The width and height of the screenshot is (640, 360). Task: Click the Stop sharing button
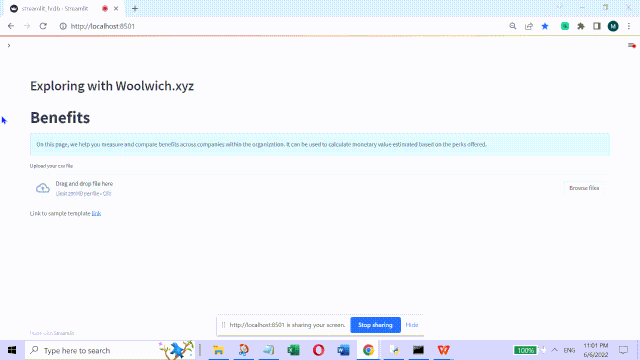pos(375,325)
